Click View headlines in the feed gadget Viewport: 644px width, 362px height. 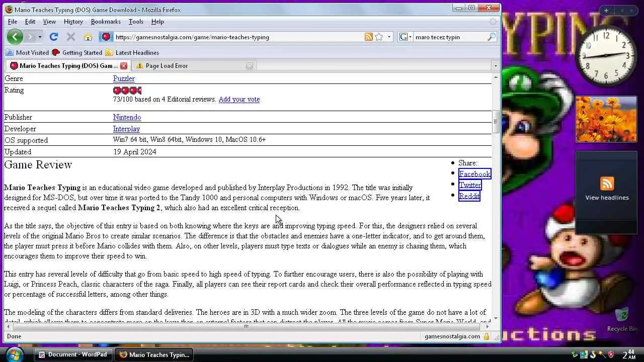(x=607, y=198)
